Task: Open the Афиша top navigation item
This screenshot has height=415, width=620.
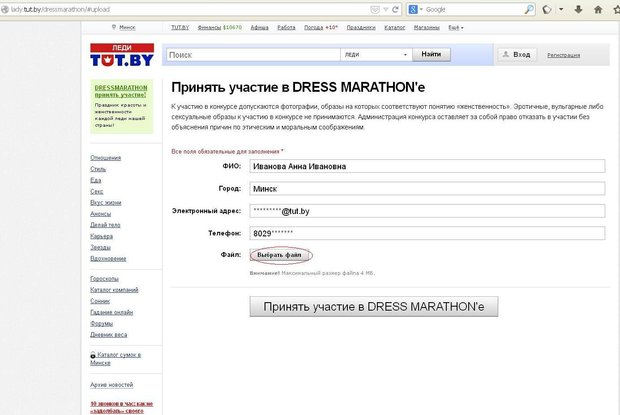Action: [x=259, y=28]
